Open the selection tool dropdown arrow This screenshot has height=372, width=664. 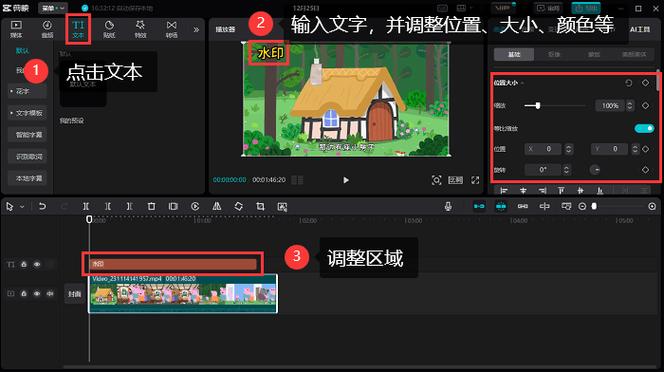[22, 207]
